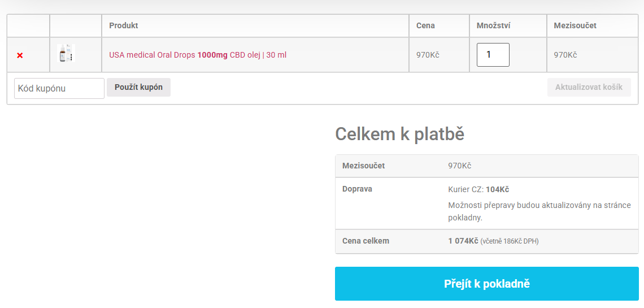Remove the CBD oil product from cart

click(20, 55)
